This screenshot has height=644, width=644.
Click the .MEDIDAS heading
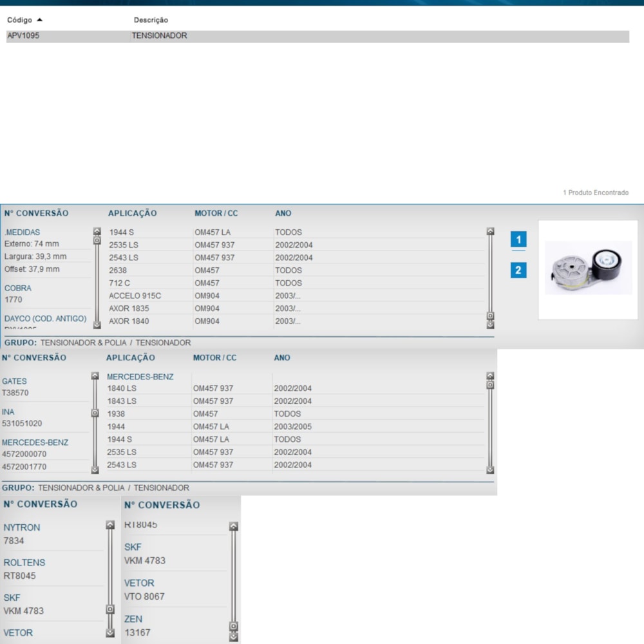(x=22, y=232)
